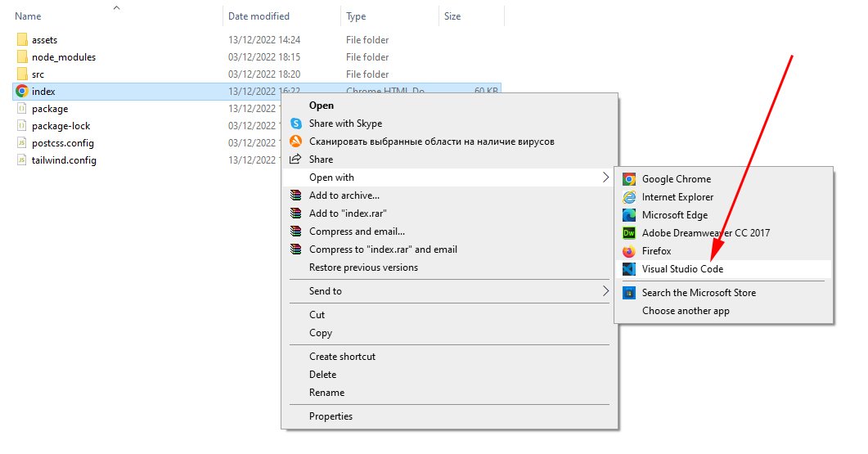Image resolution: width=868 pixels, height=454 pixels.
Task: Expand the Send to submenu arrow
Action: coord(605,291)
